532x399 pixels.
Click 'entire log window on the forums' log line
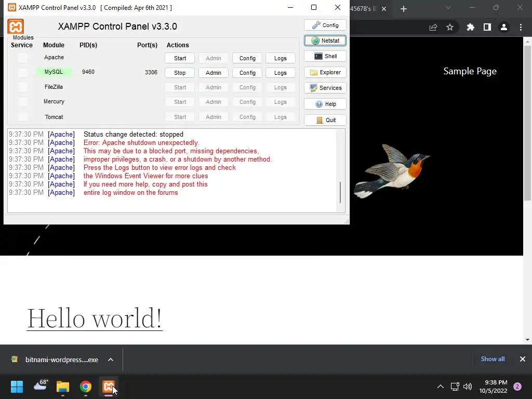(130, 192)
